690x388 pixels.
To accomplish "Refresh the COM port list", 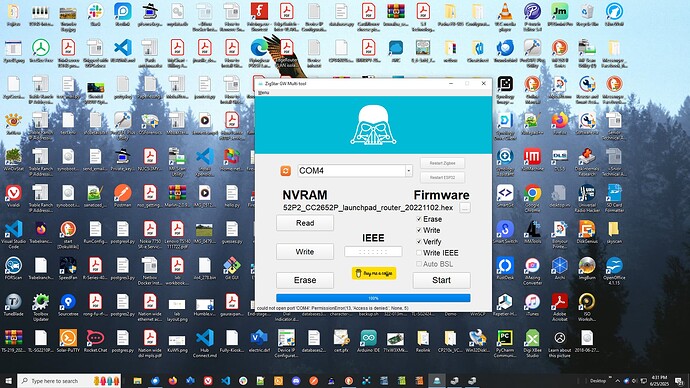I will coord(286,171).
